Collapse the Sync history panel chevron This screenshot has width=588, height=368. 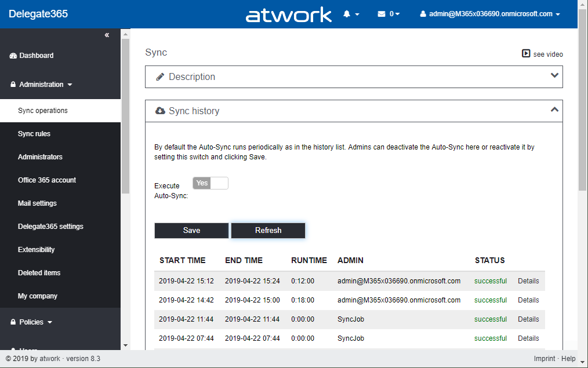click(554, 110)
